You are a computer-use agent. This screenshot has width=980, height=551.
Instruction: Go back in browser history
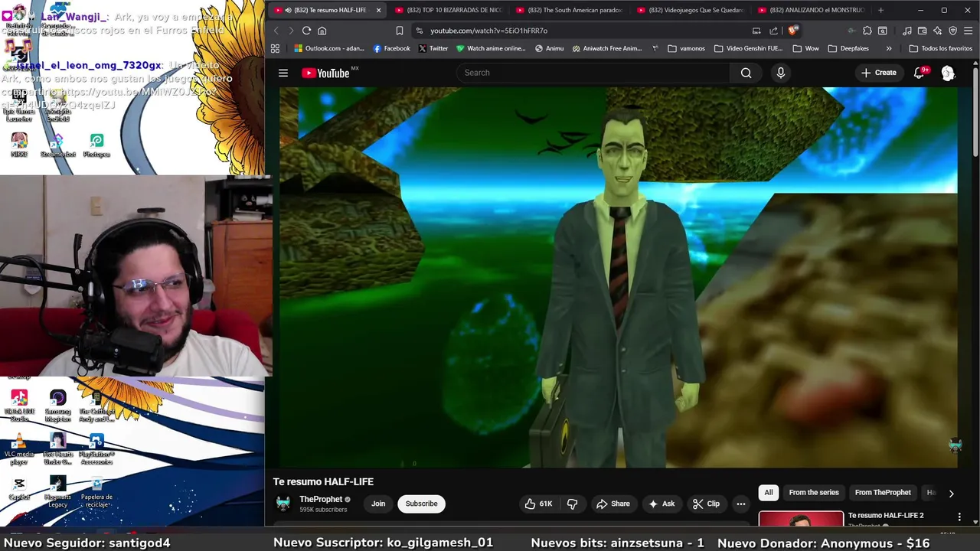click(x=276, y=31)
